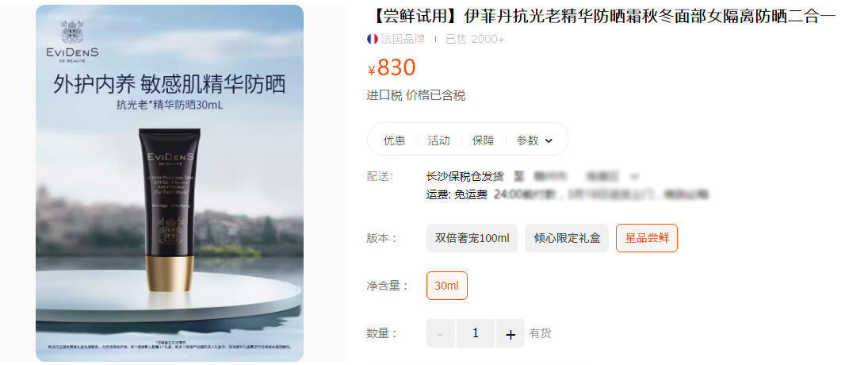Increase quantity with the plus button

point(510,333)
